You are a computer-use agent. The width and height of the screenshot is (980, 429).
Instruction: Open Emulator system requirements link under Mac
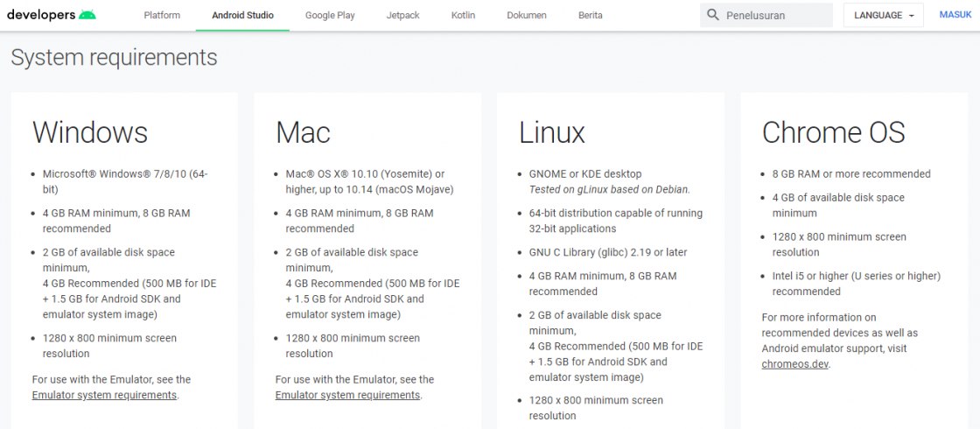[347, 395]
